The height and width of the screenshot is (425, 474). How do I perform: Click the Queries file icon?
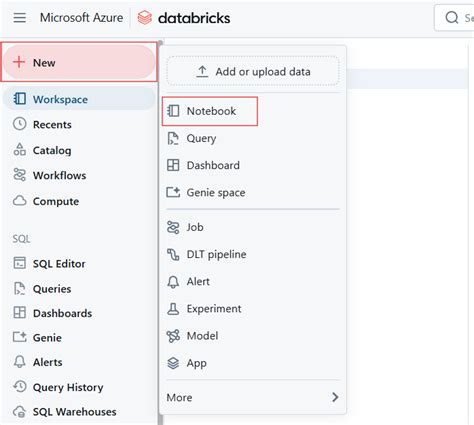[20, 288]
